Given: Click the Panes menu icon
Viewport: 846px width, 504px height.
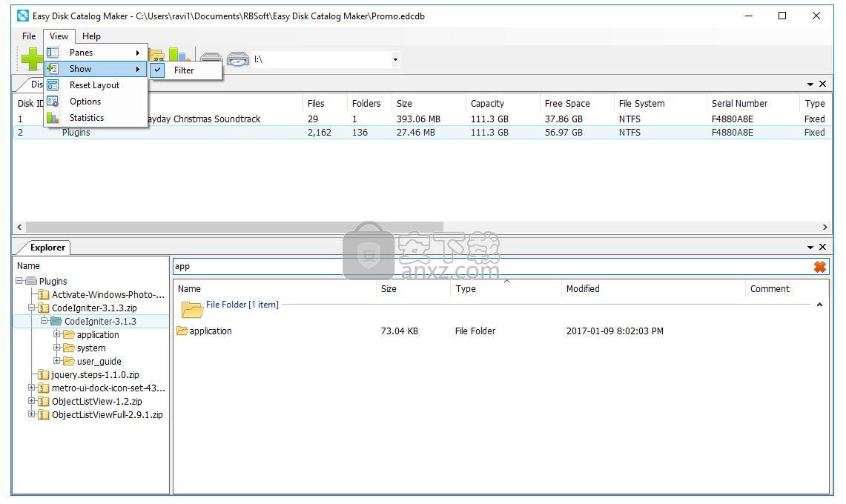Looking at the screenshot, I should (53, 53).
